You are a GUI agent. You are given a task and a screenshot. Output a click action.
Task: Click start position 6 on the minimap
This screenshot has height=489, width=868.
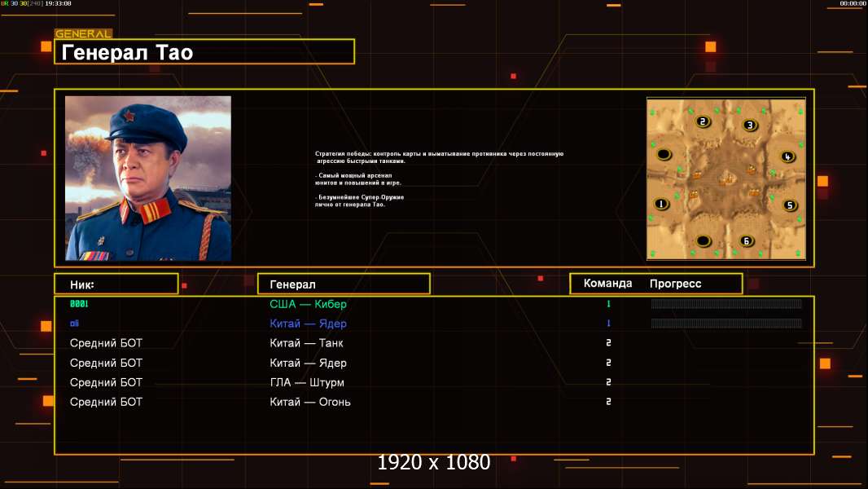click(x=746, y=241)
